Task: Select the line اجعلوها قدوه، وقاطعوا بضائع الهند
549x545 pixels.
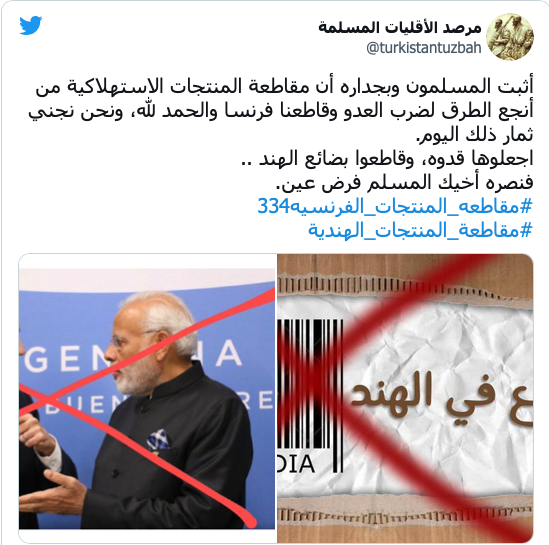Action: pos(387,159)
